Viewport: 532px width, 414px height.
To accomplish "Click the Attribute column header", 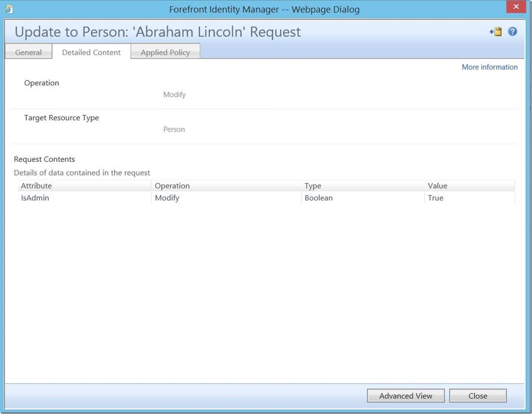I will pos(84,186).
